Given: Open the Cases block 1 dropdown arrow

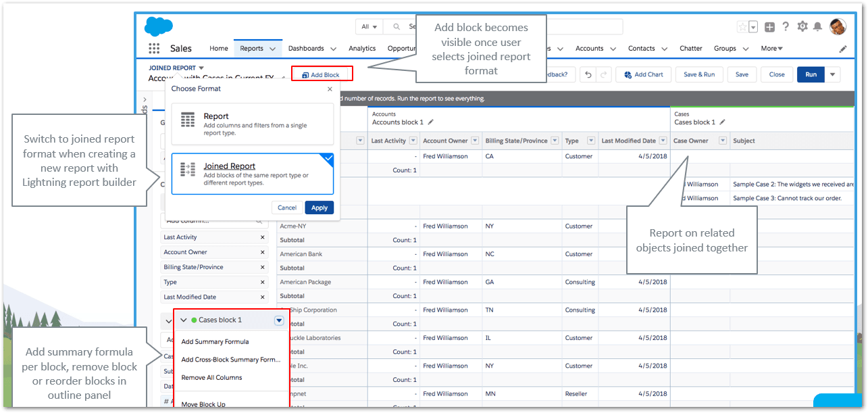Looking at the screenshot, I should point(279,320).
